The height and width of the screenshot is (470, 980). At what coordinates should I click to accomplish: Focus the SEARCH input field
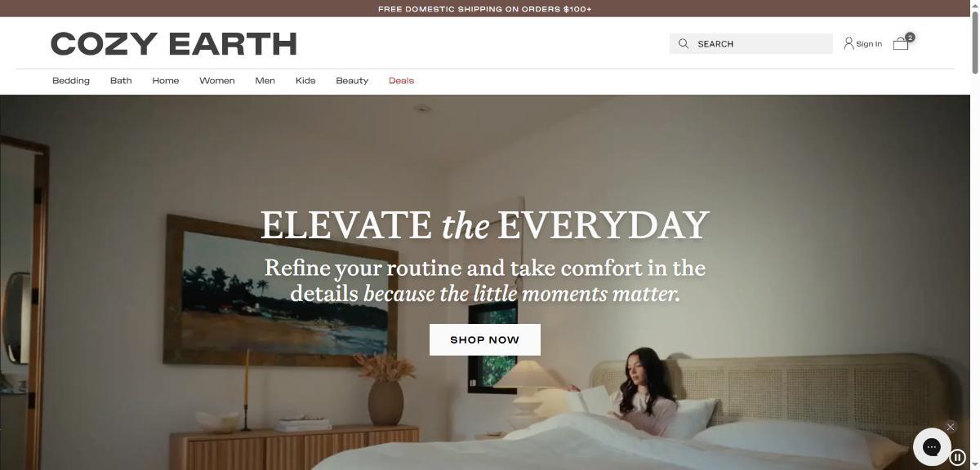click(x=751, y=43)
